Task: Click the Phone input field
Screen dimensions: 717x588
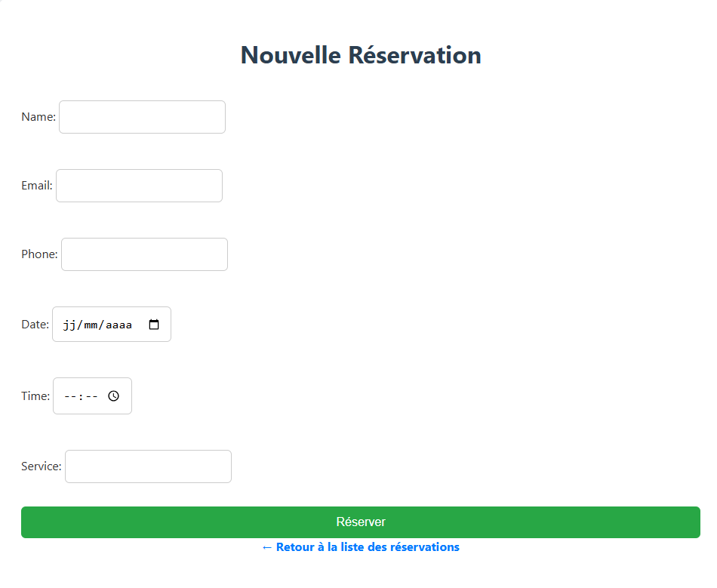Action: click(144, 254)
